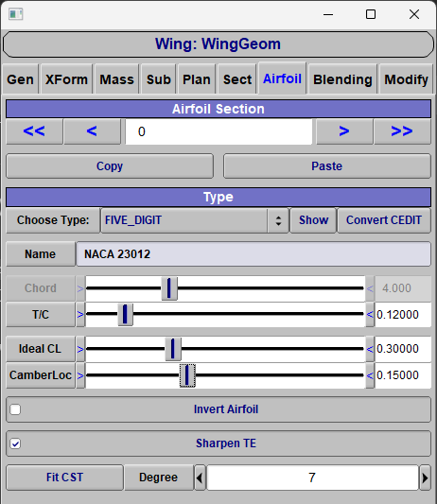This screenshot has height=504, width=437.
Task: Click the CamberLoc parameter label button
Action: click(x=40, y=375)
